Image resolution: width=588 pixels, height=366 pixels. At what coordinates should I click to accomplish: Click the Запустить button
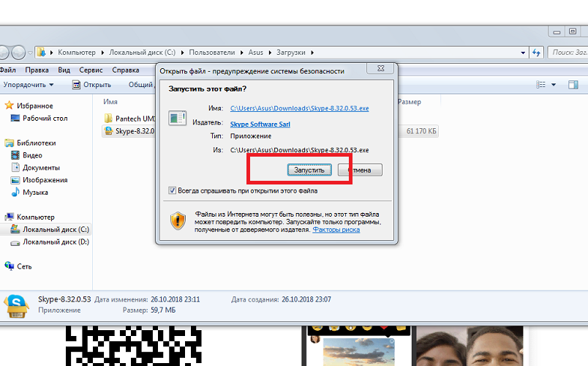(309, 170)
